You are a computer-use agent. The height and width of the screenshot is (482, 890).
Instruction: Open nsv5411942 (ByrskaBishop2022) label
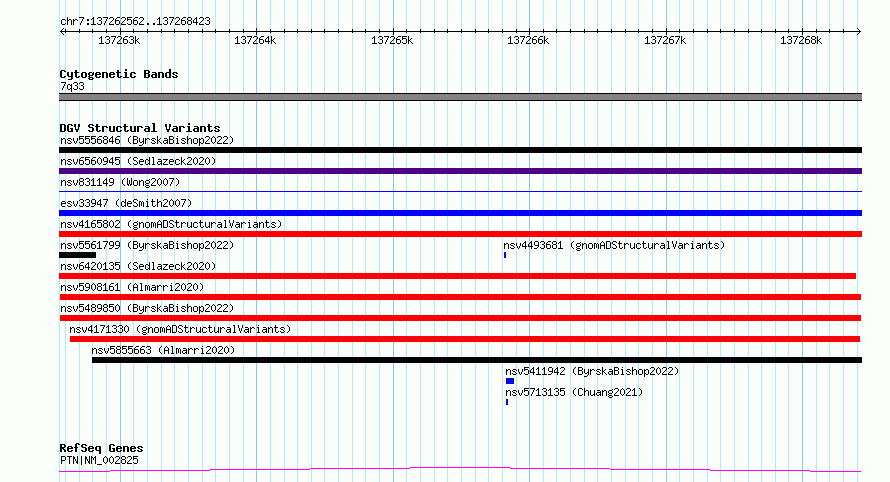point(592,371)
